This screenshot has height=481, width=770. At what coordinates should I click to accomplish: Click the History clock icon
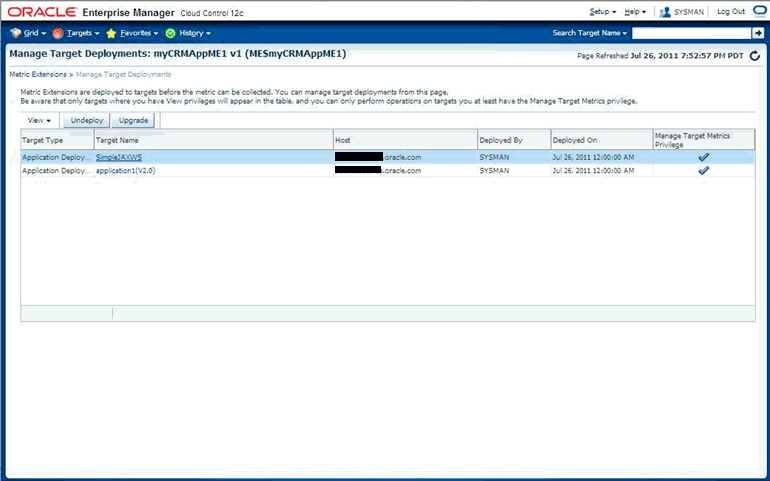pos(170,33)
